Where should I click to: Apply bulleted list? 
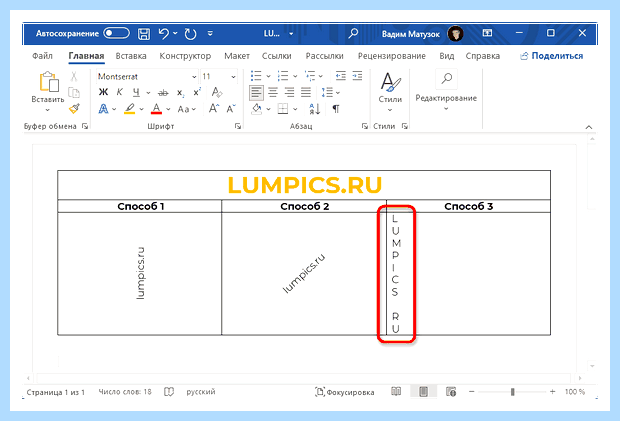click(256, 76)
